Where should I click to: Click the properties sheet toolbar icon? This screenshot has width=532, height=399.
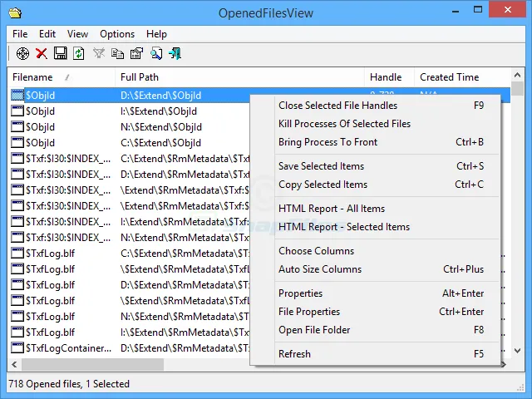pyautogui.click(x=136, y=53)
